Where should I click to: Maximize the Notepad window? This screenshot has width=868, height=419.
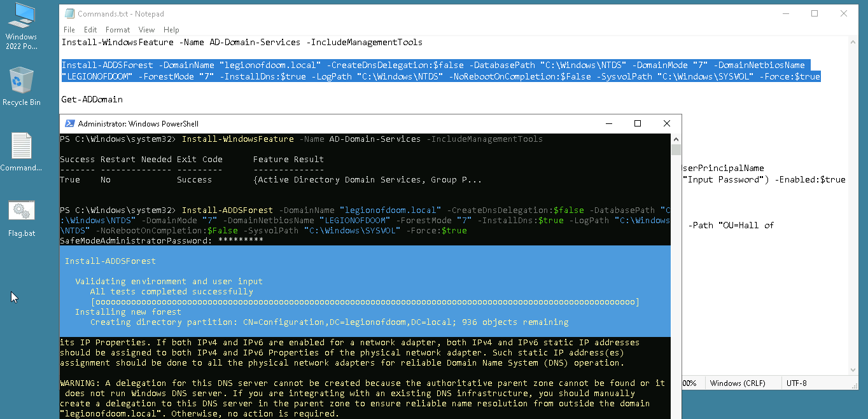pos(815,13)
